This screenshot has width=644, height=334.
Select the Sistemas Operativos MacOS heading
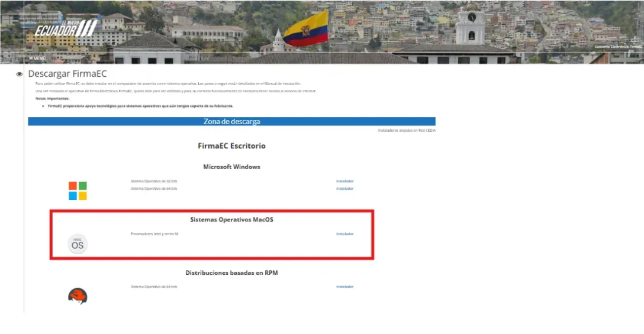click(x=231, y=219)
